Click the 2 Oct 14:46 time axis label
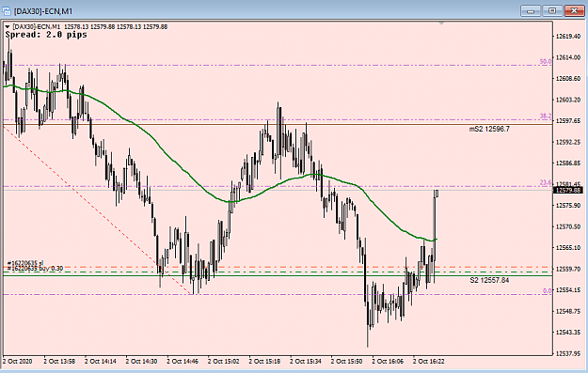Image resolution: width=588 pixels, height=373 pixels. pos(183,362)
